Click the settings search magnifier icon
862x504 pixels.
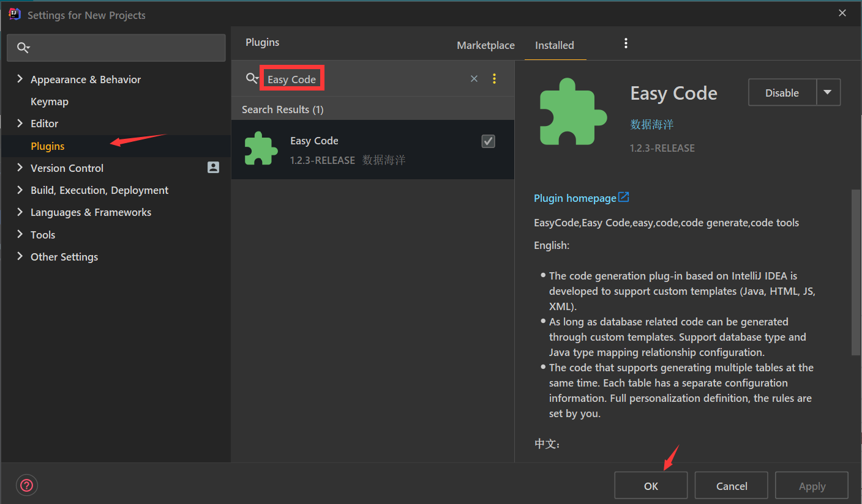point(23,48)
